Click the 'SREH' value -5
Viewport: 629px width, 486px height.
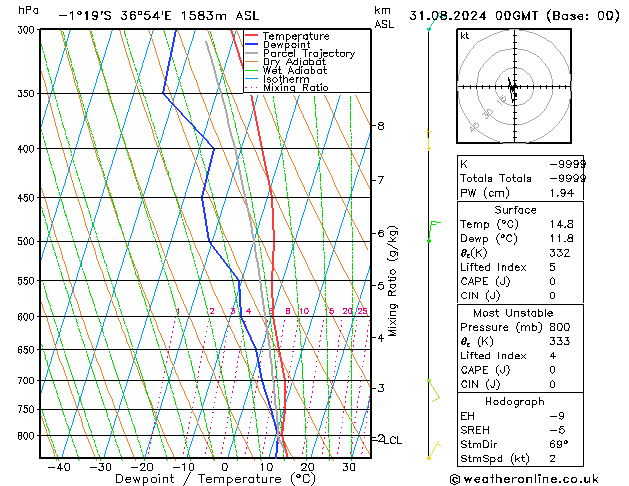[x=557, y=430]
